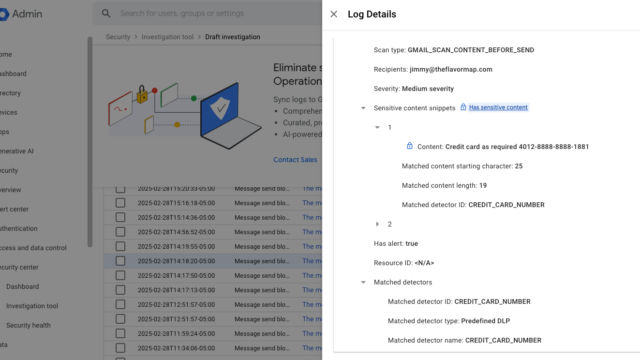Open Authentication in sidebar

pyautogui.click(x=18, y=229)
